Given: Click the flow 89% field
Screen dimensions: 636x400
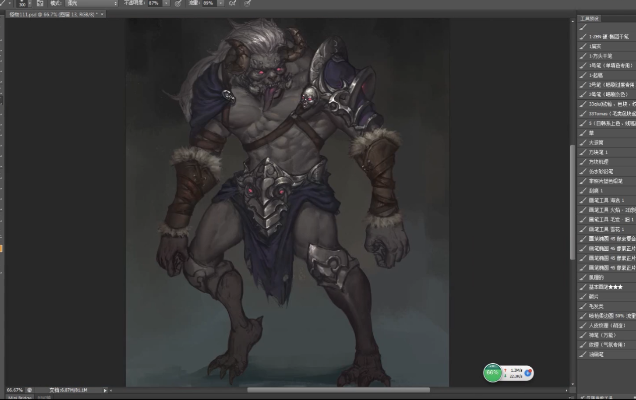Looking at the screenshot, I should point(208,3).
